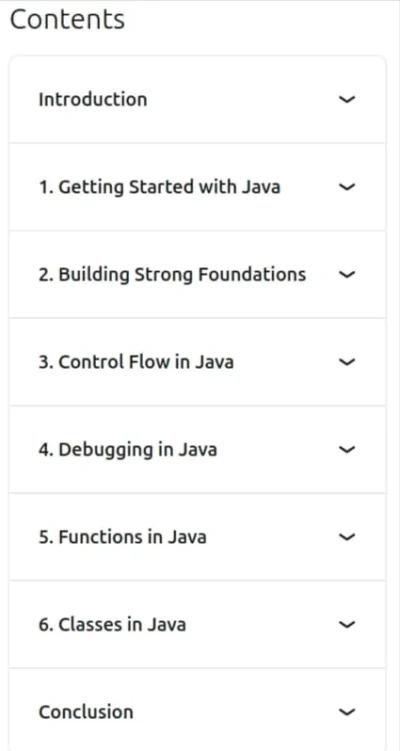This screenshot has width=400, height=751.
Task: Show lessons under Debugging in Java chapter
Action: [197, 449]
